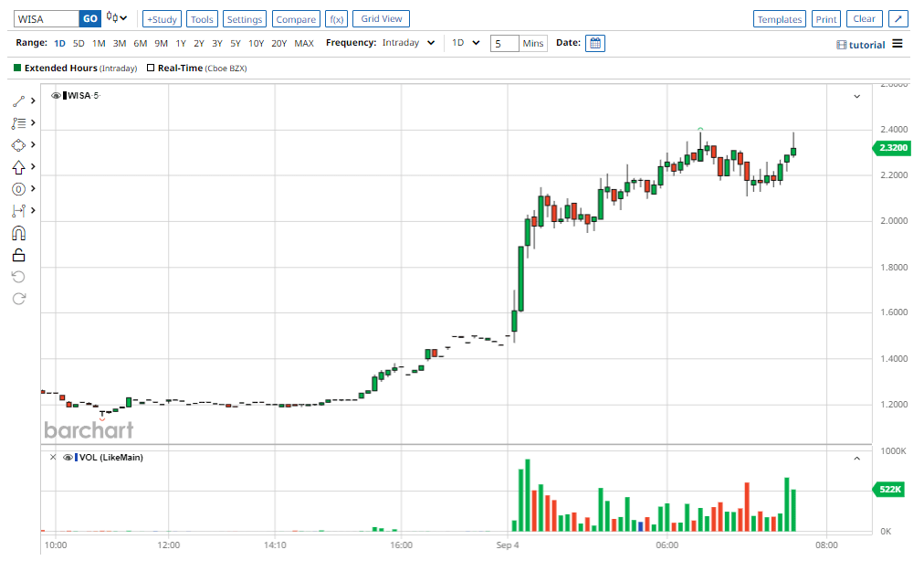Image resolution: width=924 pixels, height=571 pixels.
Task: Open the candlestick chart type selector
Action: pos(117,18)
